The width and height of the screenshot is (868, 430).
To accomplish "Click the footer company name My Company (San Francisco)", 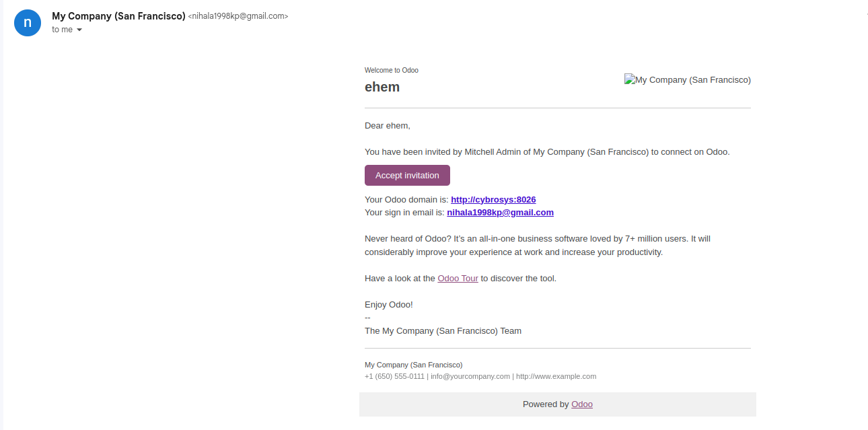I will (x=414, y=365).
